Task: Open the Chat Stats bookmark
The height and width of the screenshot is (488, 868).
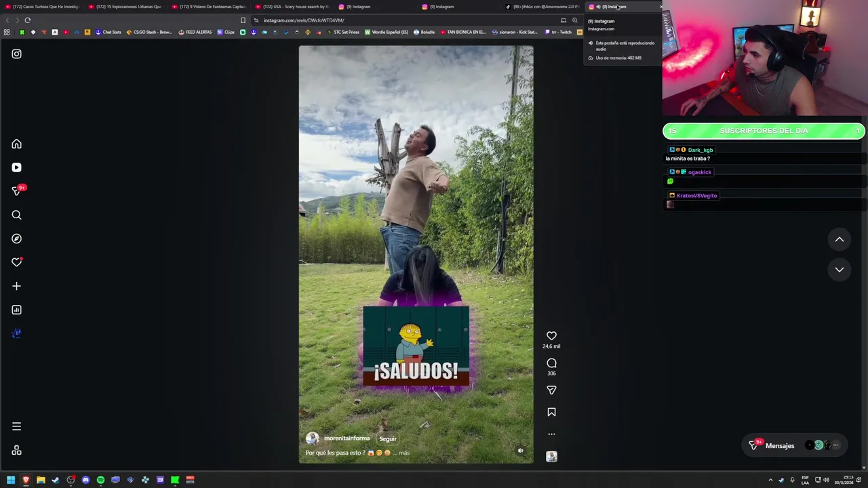Action: click(108, 32)
